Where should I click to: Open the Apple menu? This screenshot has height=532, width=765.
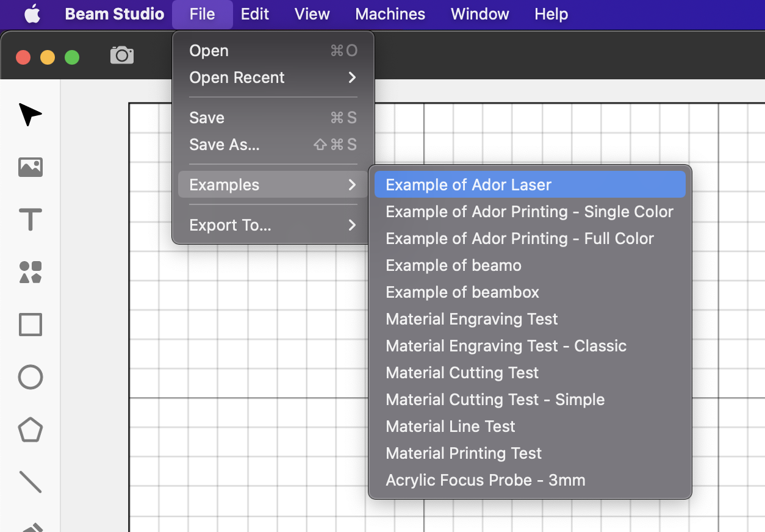tap(32, 14)
